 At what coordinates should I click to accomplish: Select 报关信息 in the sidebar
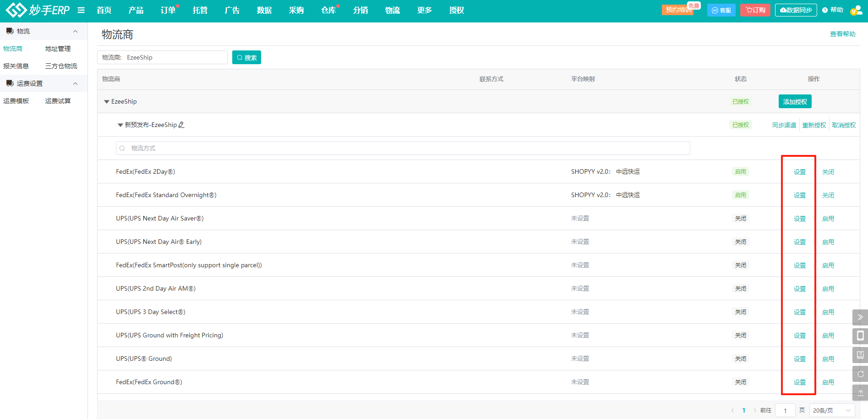[x=16, y=66]
